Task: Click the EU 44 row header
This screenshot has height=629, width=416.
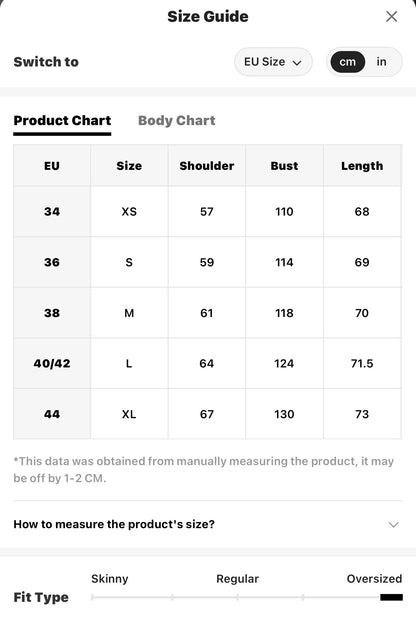Action: [x=52, y=414]
